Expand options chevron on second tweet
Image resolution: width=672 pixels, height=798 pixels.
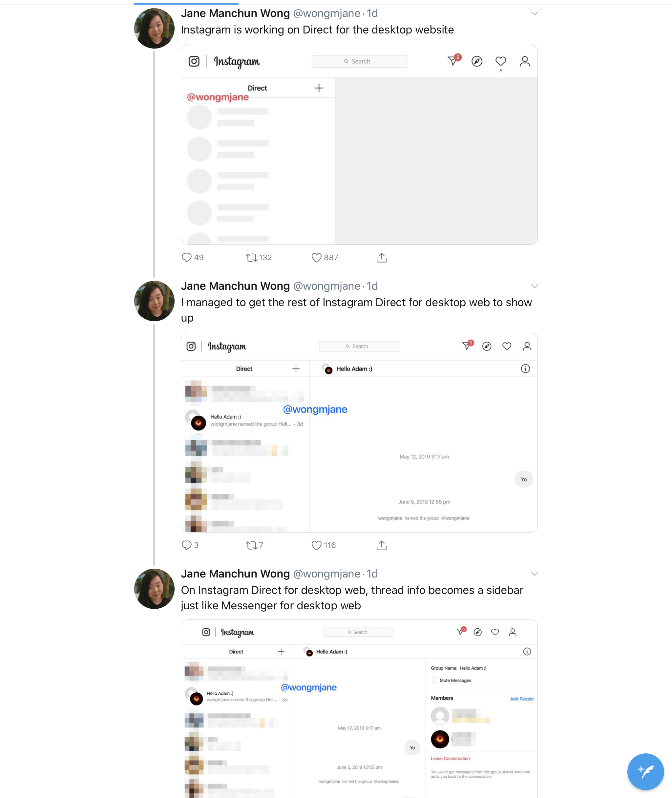pos(535,286)
